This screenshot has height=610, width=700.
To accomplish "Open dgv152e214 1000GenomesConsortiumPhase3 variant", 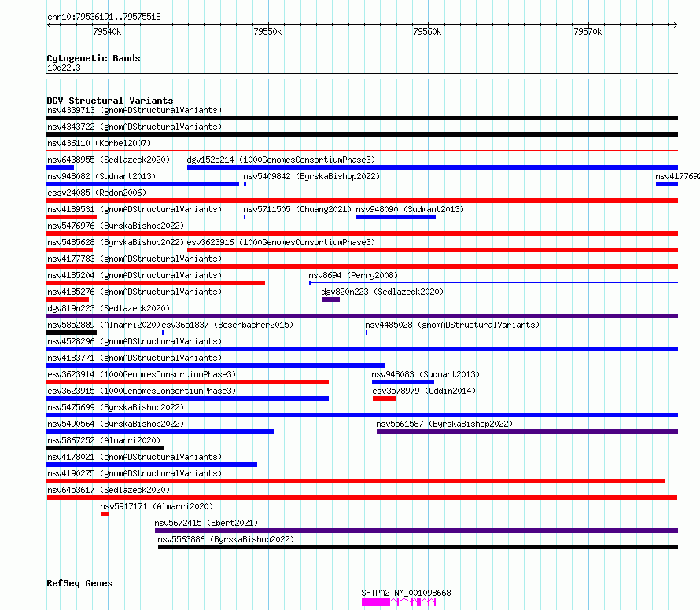I will [x=281, y=160].
